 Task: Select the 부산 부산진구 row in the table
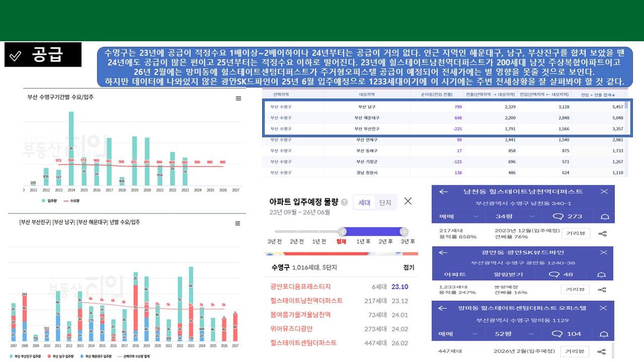point(444,129)
